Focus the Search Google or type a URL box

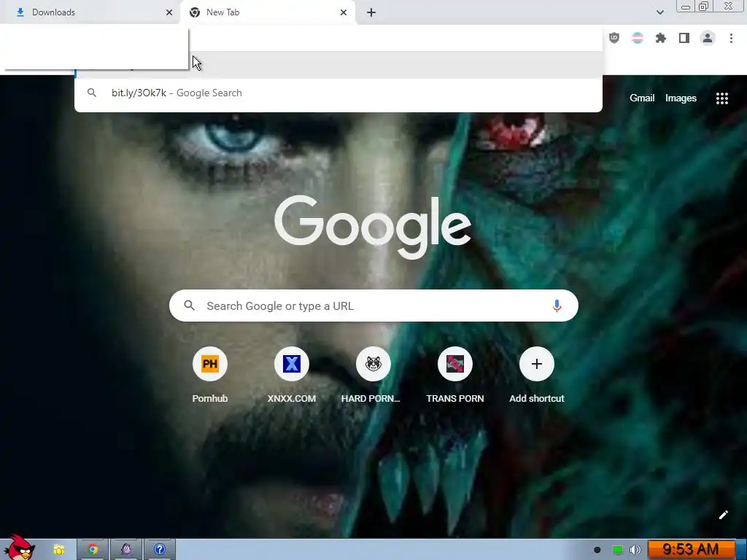tap(373, 306)
